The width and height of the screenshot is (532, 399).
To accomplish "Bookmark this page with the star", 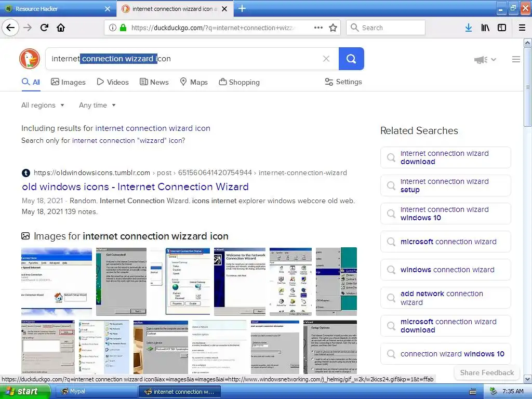I will [333, 28].
